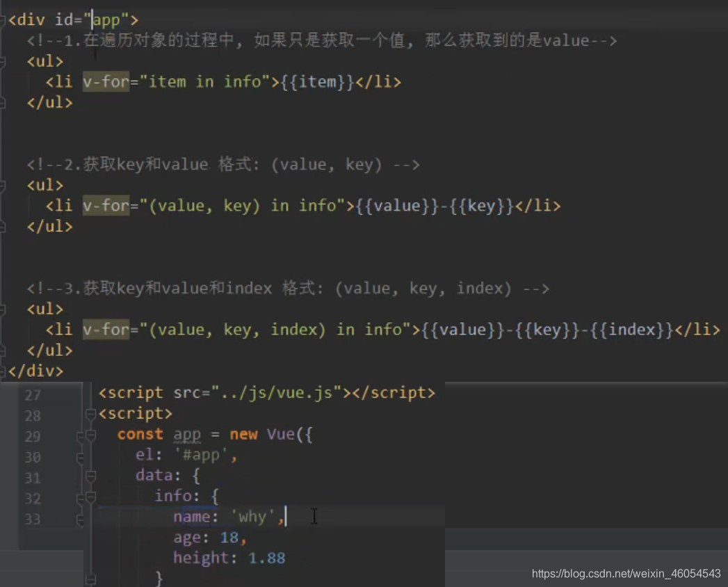Click the info: { property line

pos(186,496)
